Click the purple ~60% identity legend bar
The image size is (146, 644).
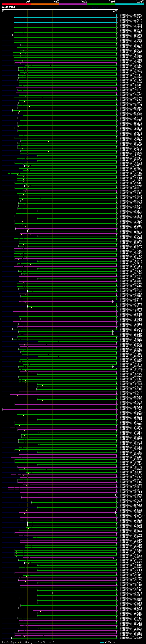73,4
